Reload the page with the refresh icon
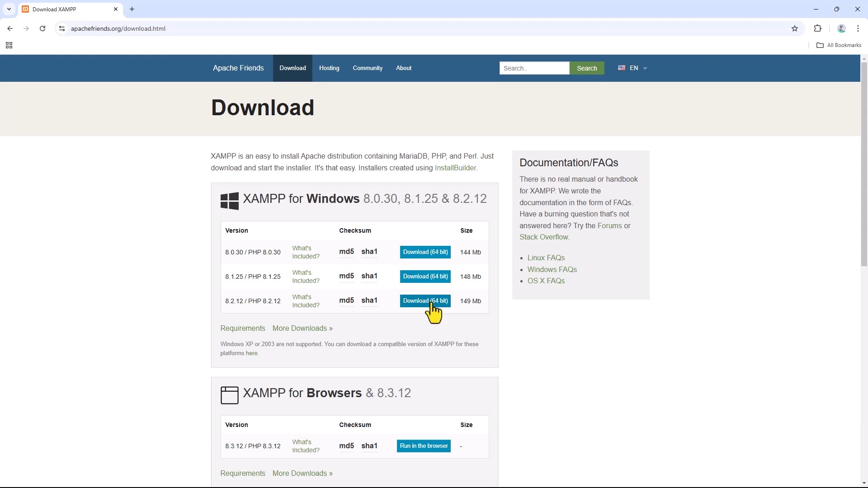Viewport: 868px width, 488px height. (42, 28)
